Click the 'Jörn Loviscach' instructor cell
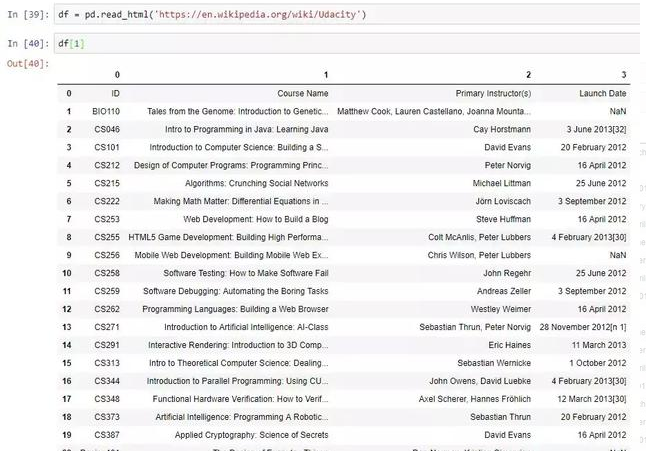646x451 pixels. coord(503,201)
